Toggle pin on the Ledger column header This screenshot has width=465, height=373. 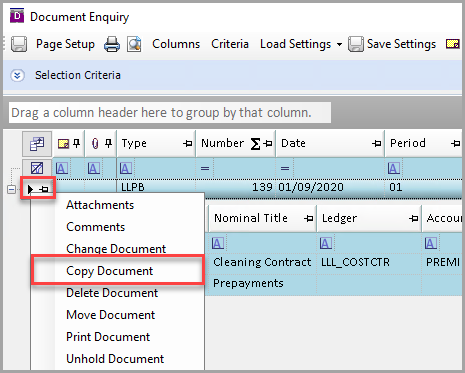[x=414, y=219]
